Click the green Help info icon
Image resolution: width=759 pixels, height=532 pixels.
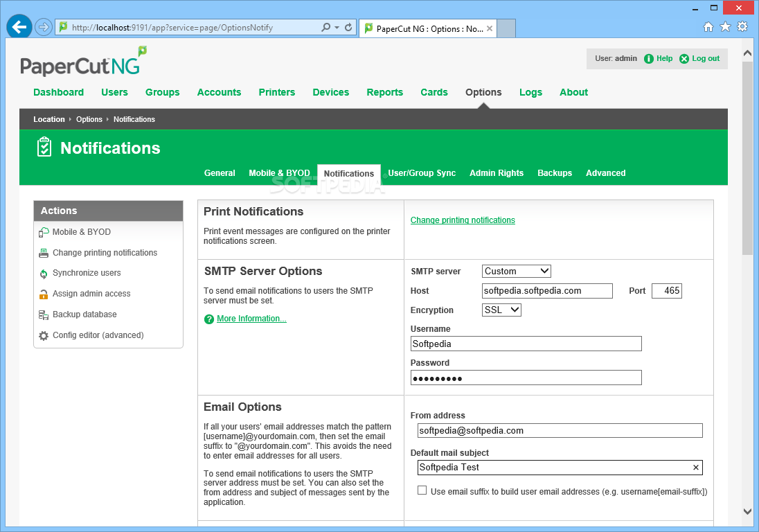(649, 59)
